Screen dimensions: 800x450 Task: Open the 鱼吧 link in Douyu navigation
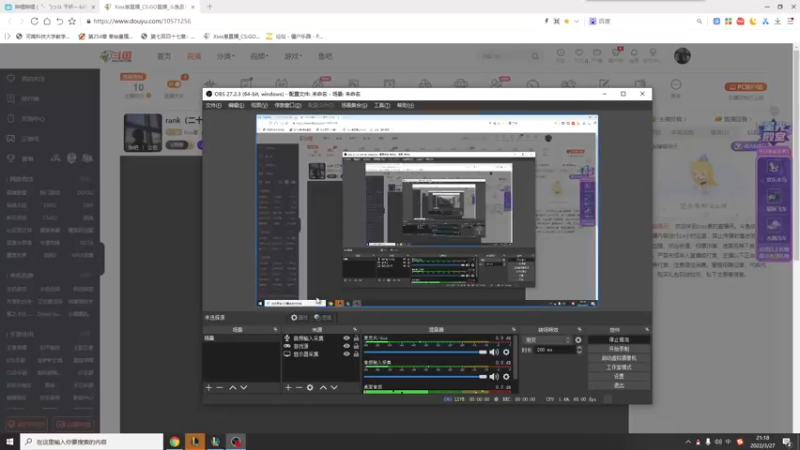(325, 56)
